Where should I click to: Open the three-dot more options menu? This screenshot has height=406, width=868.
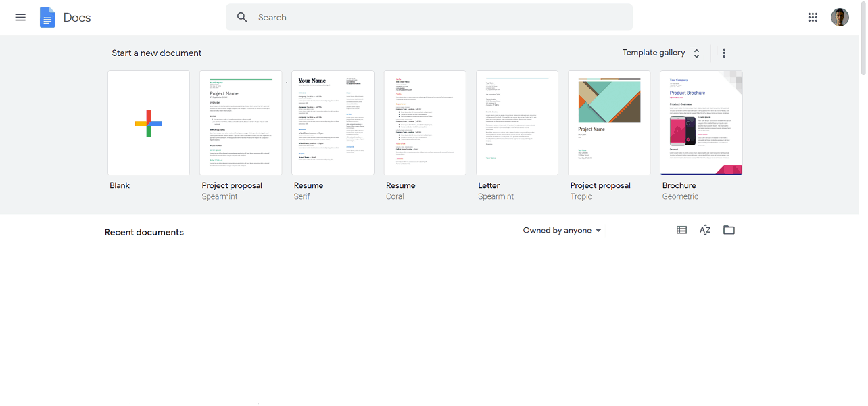tap(724, 53)
